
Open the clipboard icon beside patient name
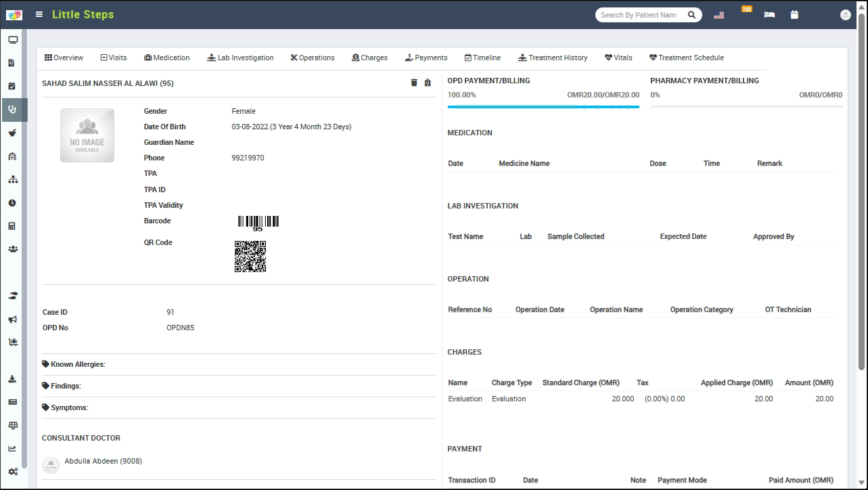[x=428, y=83]
